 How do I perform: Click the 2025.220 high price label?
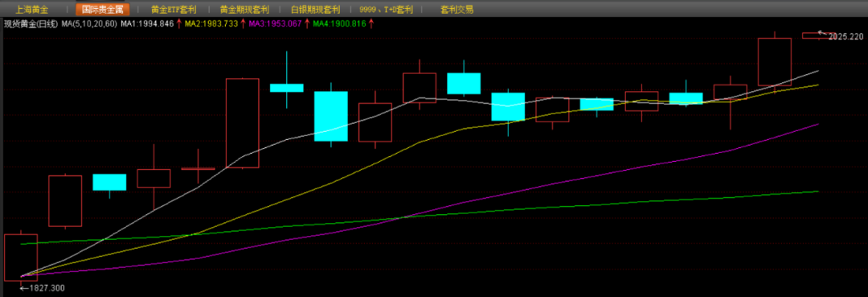[x=845, y=36]
